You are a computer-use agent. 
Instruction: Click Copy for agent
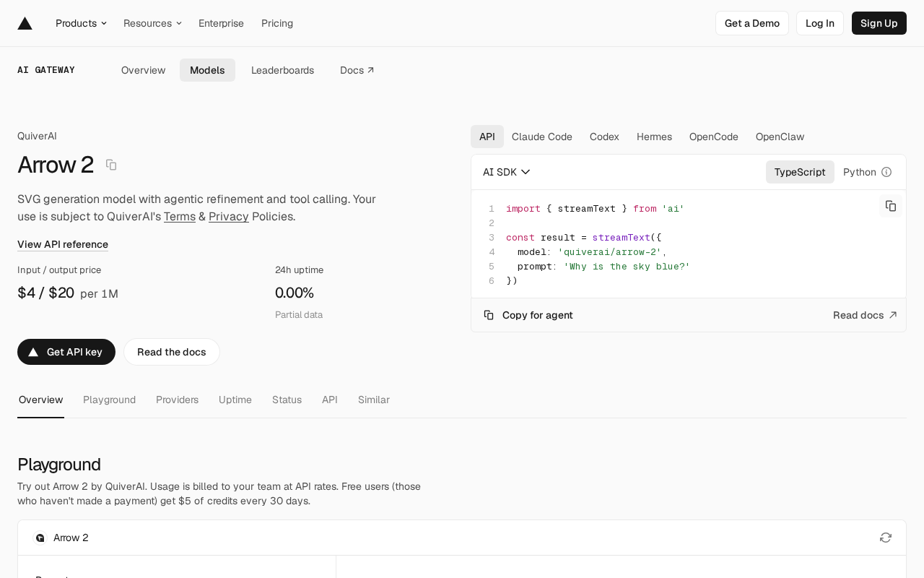(x=528, y=315)
